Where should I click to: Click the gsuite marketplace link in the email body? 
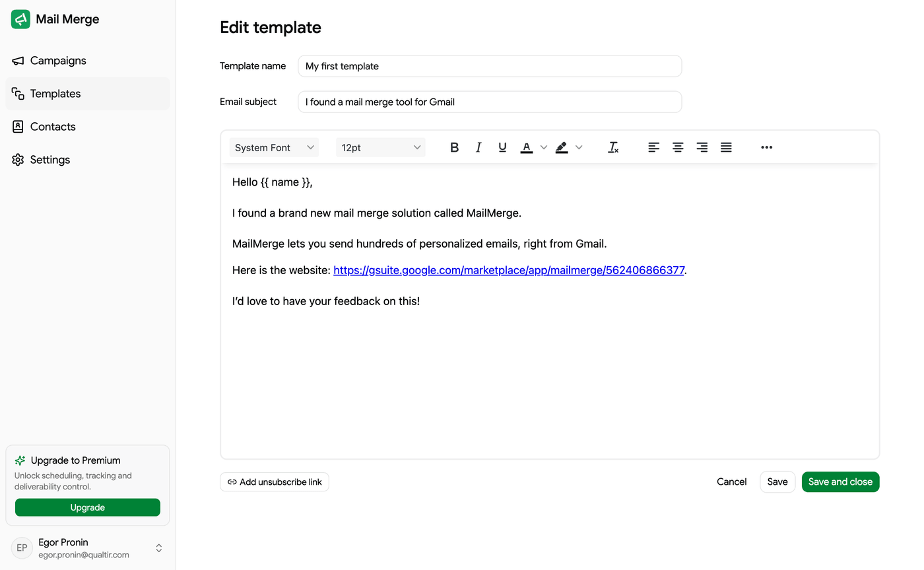509,270
